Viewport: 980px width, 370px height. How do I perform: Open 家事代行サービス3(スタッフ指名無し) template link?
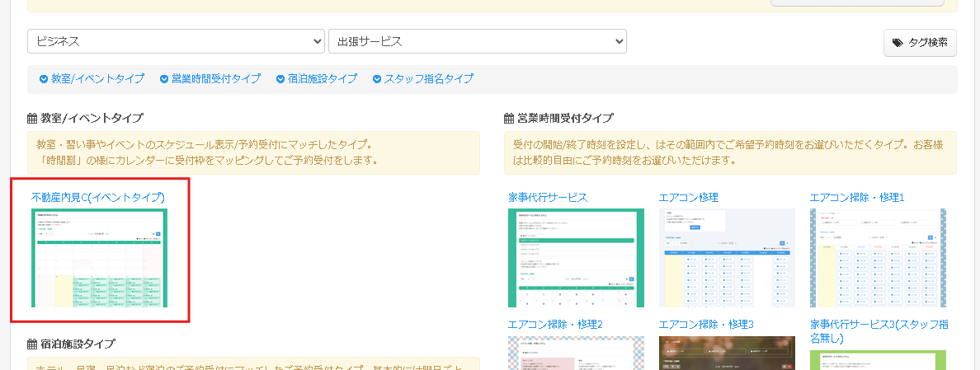879,331
